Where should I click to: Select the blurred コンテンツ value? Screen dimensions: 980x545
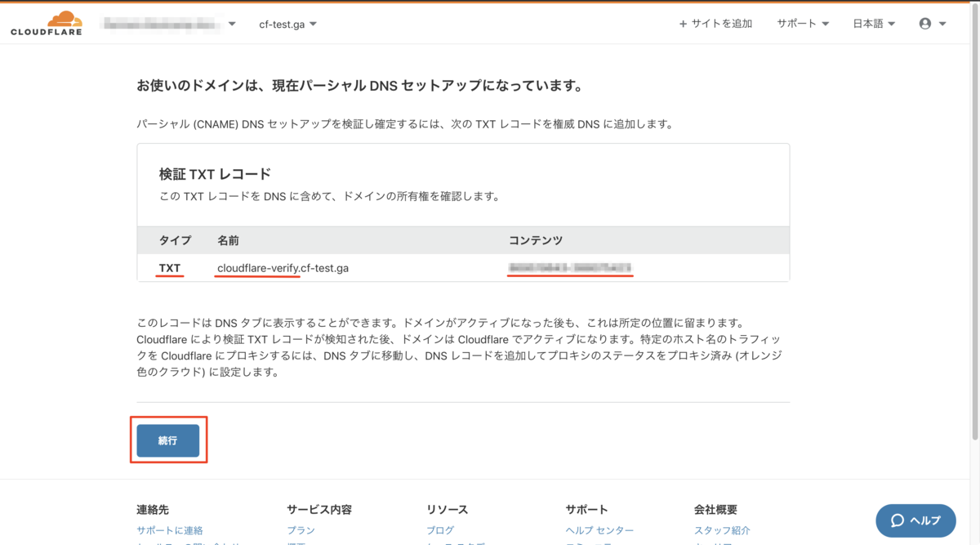(570, 267)
